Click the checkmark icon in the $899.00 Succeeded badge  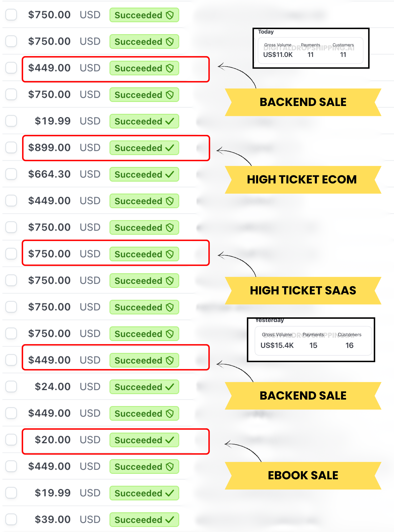[169, 148]
